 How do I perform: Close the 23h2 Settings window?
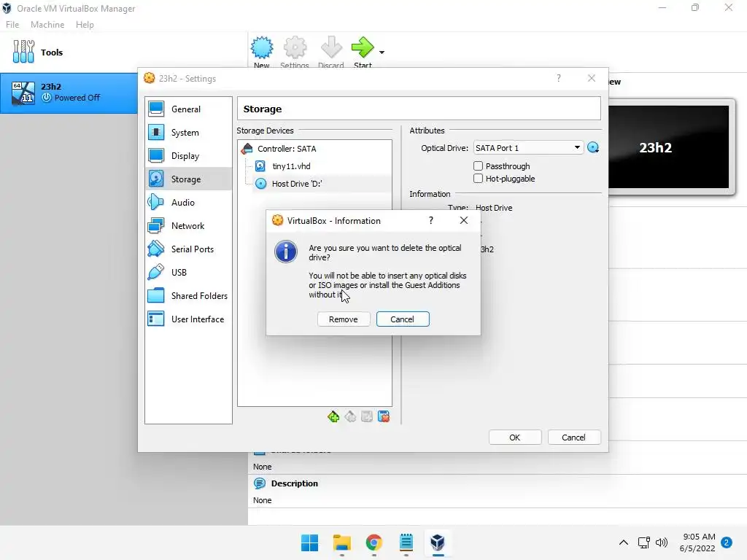point(592,78)
